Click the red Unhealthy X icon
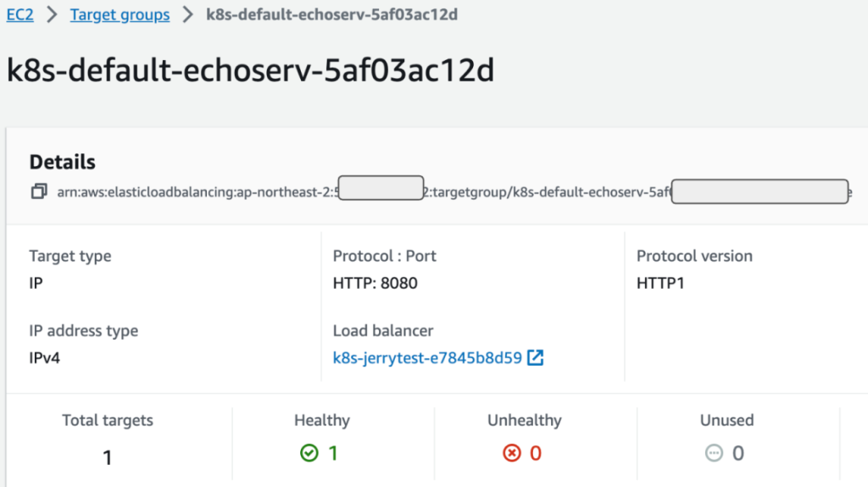This screenshot has width=868, height=487. [511, 453]
